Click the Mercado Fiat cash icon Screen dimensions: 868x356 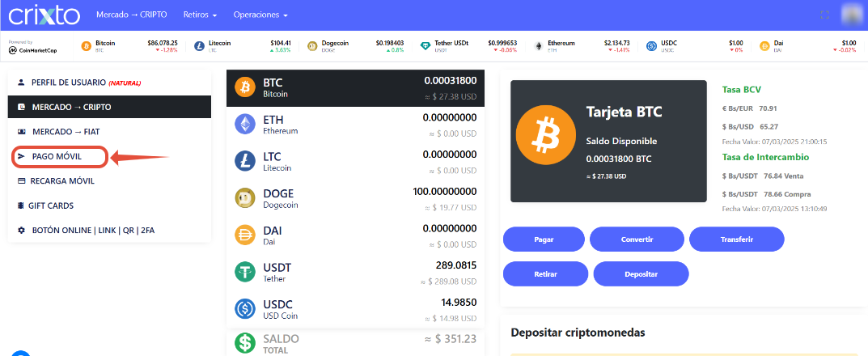click(22, 132)
